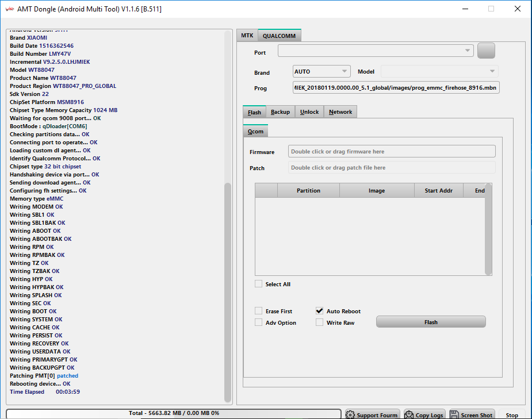The width and height of the screenshot is (532, 419).
Task: Click log line 'Rebooting device... OK'
Action: pyautogui.click(x=40, y=384)
